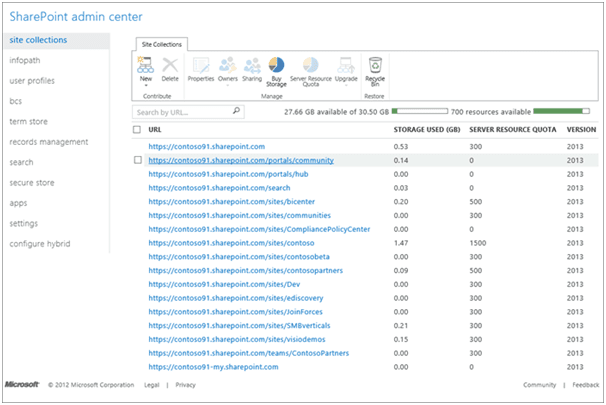Image resolution: width=606 pixels, height=405 pixels.
Task: Open Properties from the ribbon
Action: pyautogui.click(x=201, y=65)
